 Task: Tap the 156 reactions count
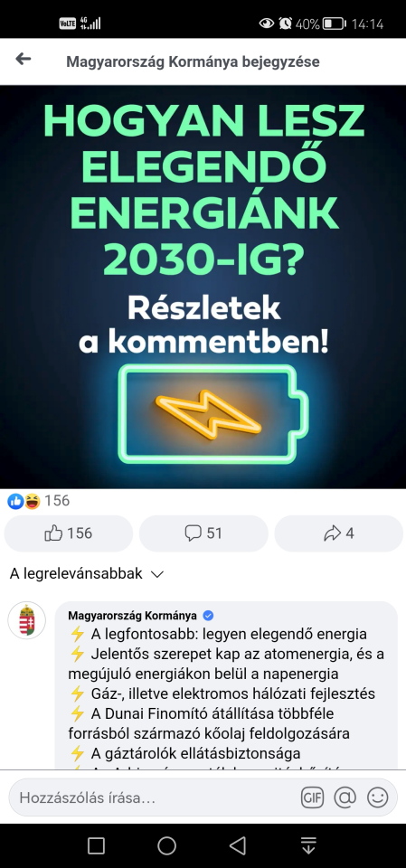click(57, 501)
